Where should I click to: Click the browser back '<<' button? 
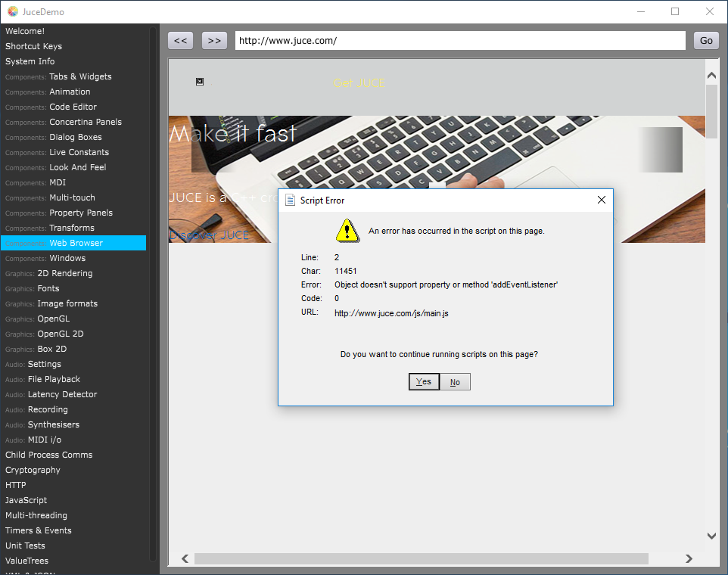click(180, 41)
